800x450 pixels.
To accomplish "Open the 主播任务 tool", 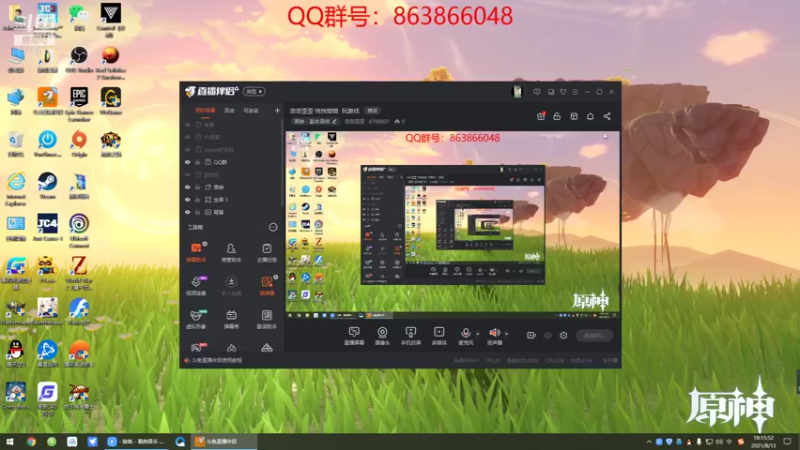I will (267, 252).
